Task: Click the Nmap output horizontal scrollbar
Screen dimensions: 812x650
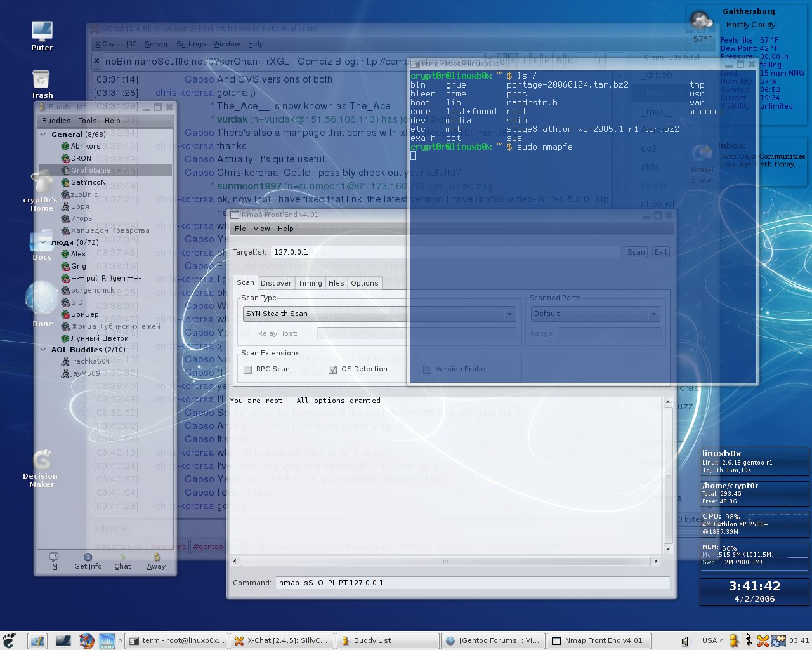Action: [447, 561]
